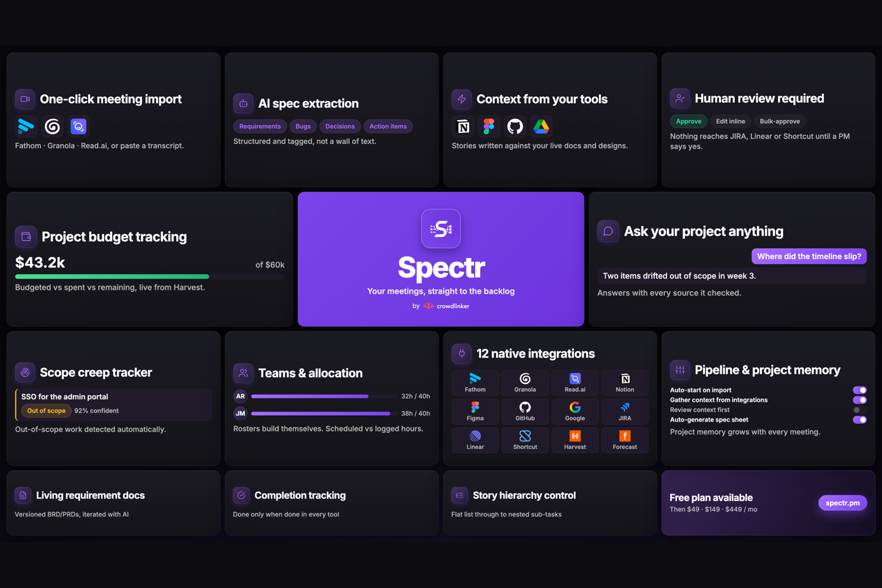This screenshot has width=882, height=588.
Task: Click the Granola spiral icon under meeting import
Action: click(x=53, y=126)
